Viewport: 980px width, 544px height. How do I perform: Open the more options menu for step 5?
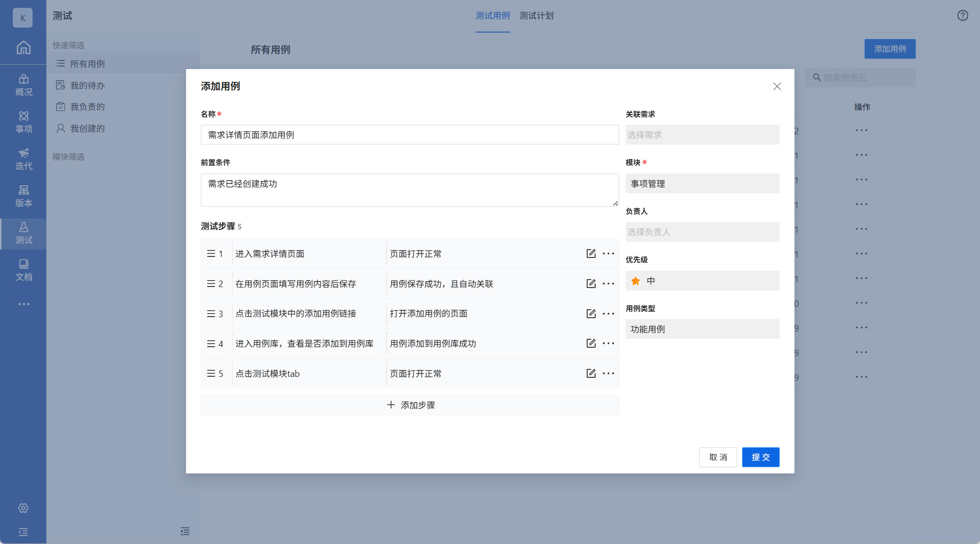tap(608, 373)
